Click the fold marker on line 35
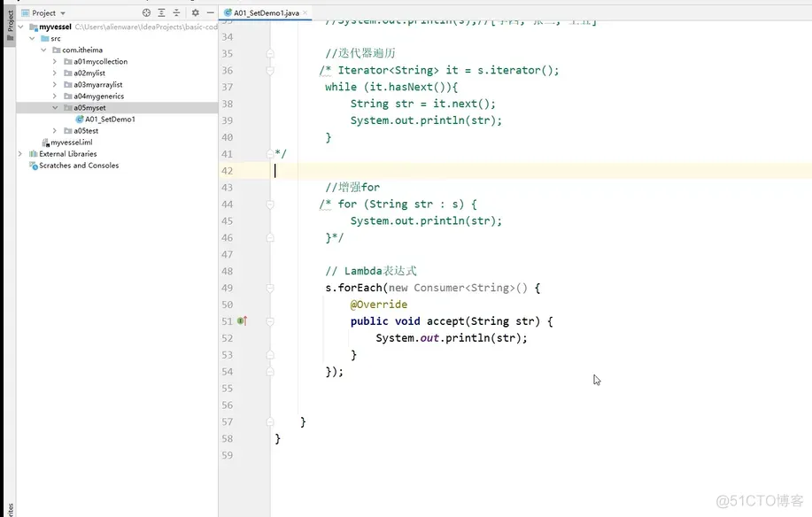The width and height of the screenshot is (812, 517). tap(270, 54)
